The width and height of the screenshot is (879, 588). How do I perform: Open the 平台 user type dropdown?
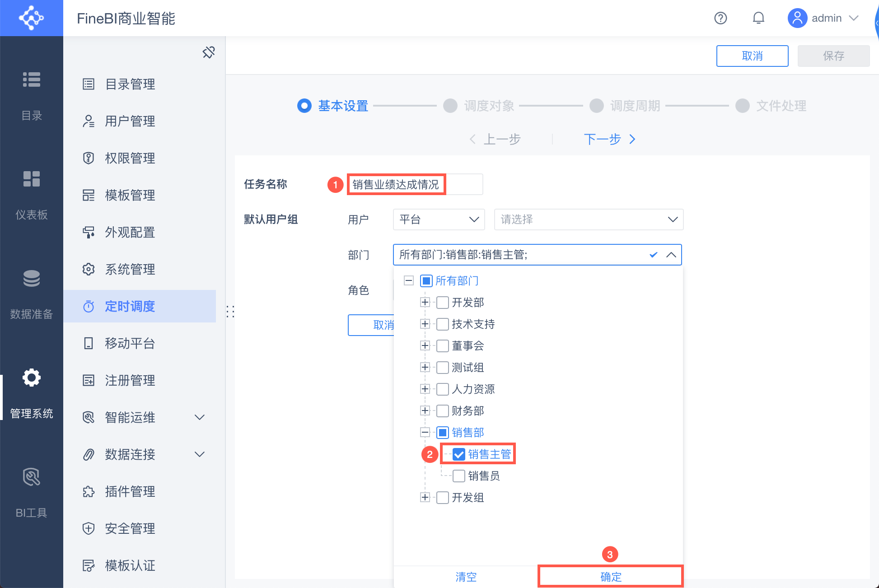439,219
